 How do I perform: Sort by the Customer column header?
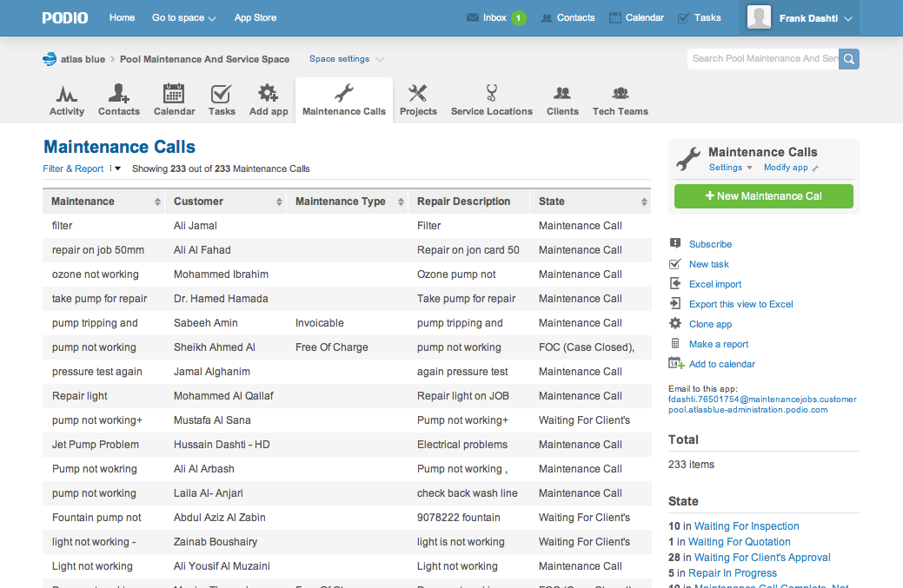(198, 202)
